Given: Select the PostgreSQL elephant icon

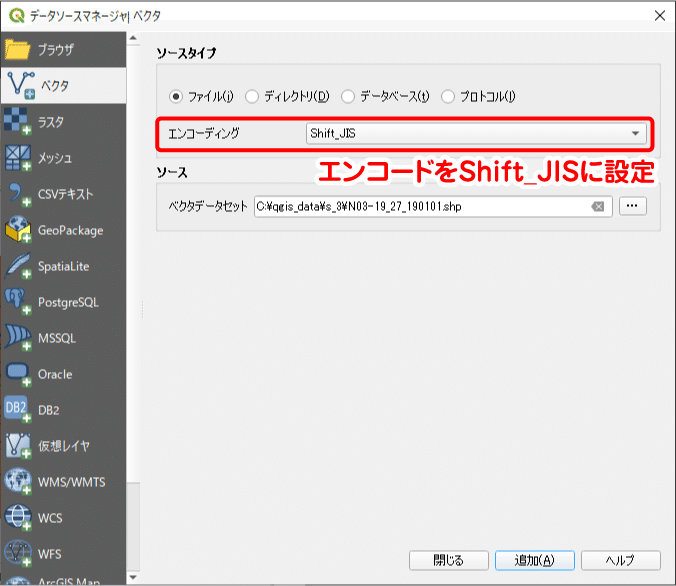Looking at the screenshot, I should pos(18,302).
